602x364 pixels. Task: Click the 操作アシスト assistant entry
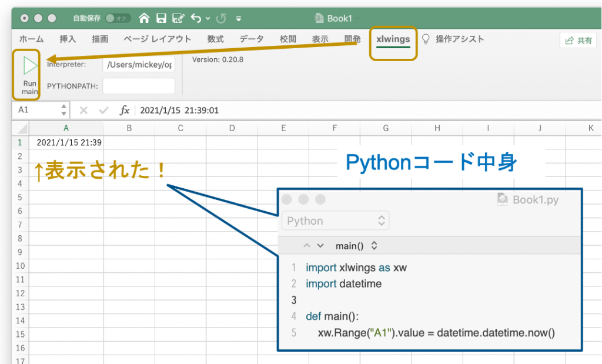pos(460,39)
